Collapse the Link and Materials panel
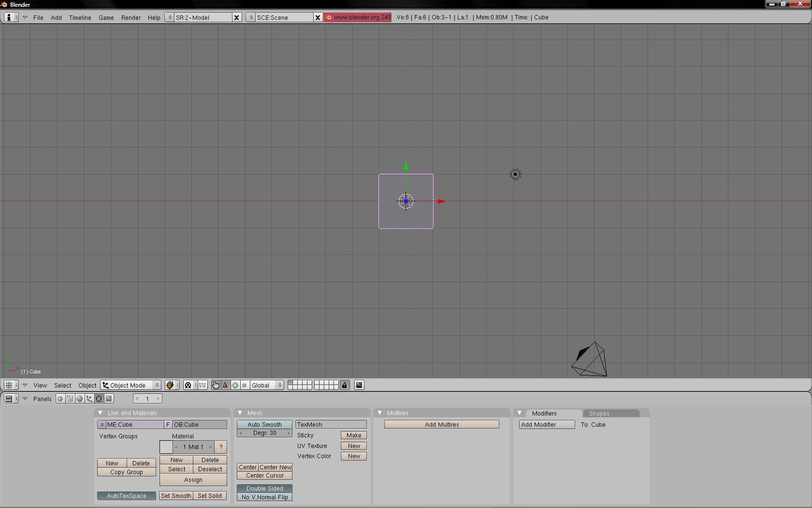812x508 pixels. click(x=100, y=413)
